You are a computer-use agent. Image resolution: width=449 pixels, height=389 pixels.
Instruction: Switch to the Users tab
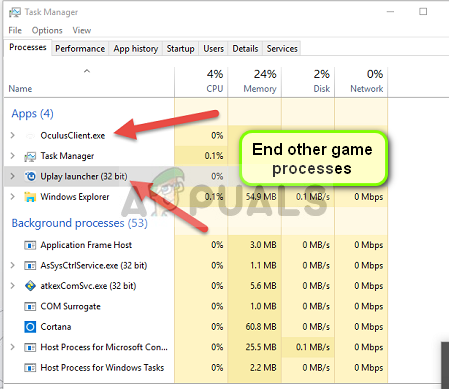pyautogui.click(x=213, y=49)
